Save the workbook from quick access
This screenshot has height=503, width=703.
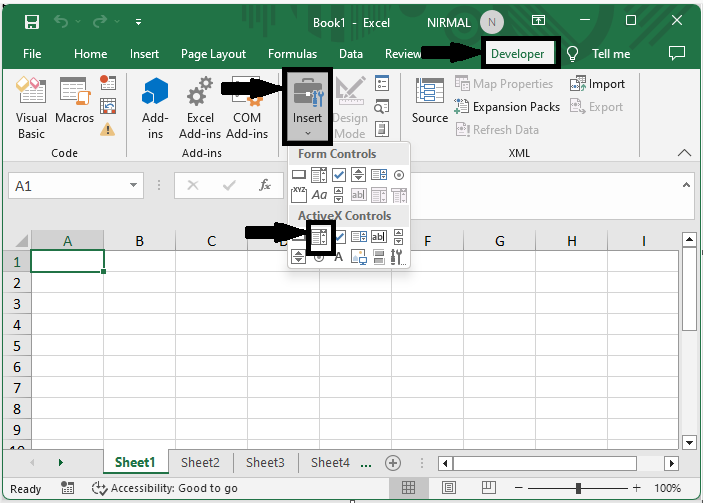[31, 22]
